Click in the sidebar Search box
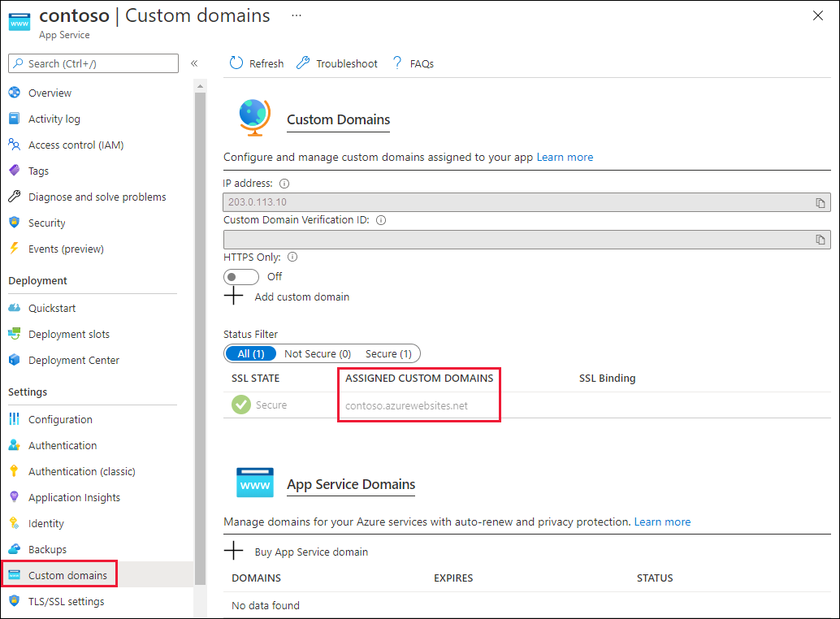The width and height of the screenshot is (840, 619). pyautogui.click(x=93, y=63)
